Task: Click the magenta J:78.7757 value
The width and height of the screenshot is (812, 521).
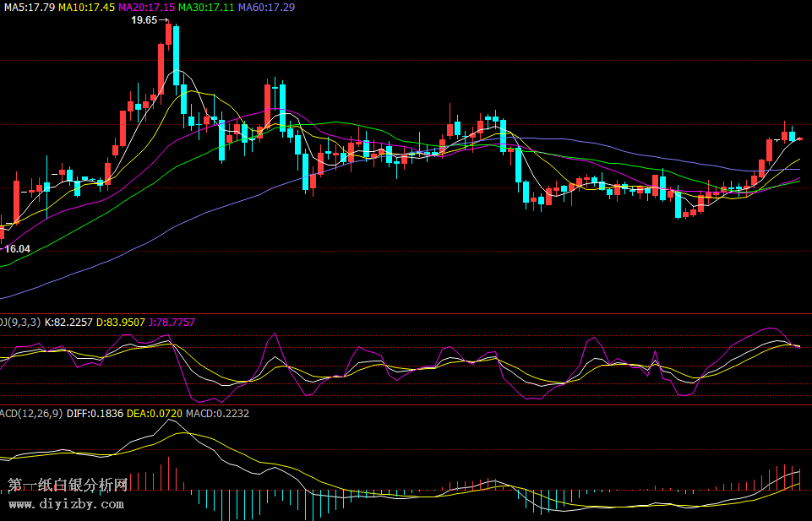Action: tap(172, 322)
